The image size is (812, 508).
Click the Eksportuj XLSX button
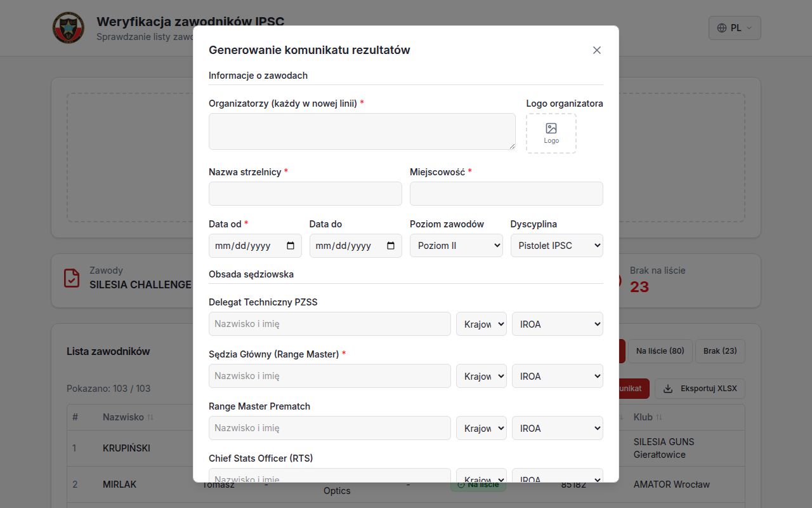(x=700, y=389)
